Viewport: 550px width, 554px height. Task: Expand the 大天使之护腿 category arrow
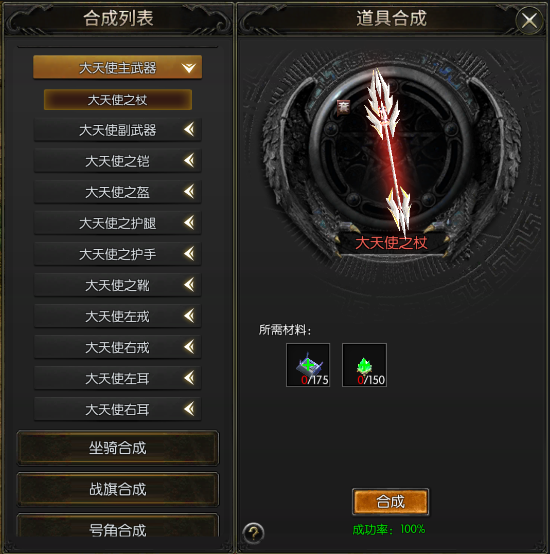(x=189, y=223)
